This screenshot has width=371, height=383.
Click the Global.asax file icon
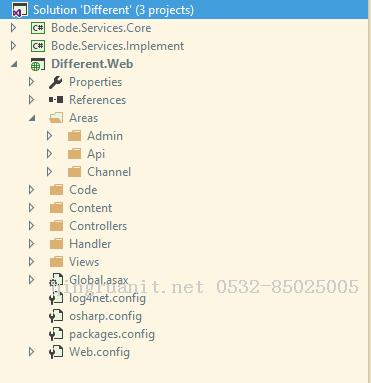point(56,280)
